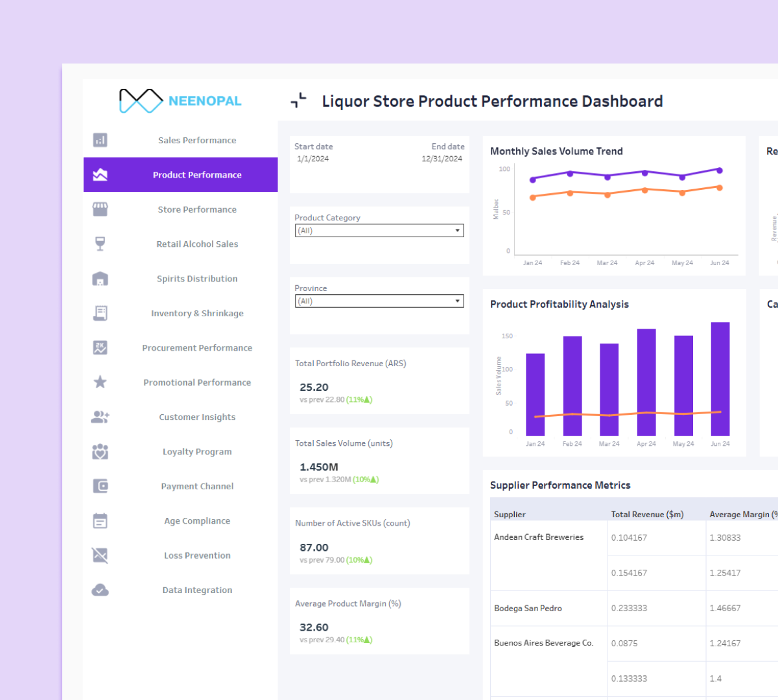The height and width of the screenshot is (700, 778).
Task: Click the Data Integration cloud icon
Action: pos(100,590)
